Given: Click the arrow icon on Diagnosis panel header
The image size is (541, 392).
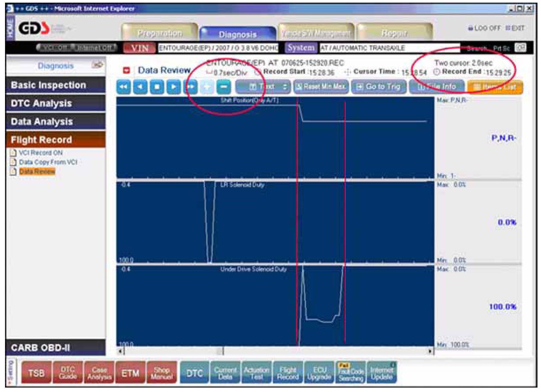Looking at the screenshot, I should tap(97, 65).
